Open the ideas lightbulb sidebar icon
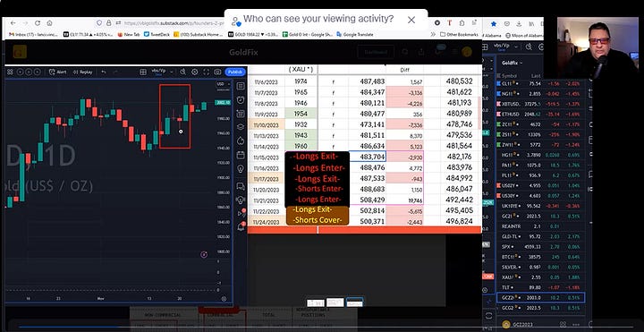The image size is (644, 332). 241,169
